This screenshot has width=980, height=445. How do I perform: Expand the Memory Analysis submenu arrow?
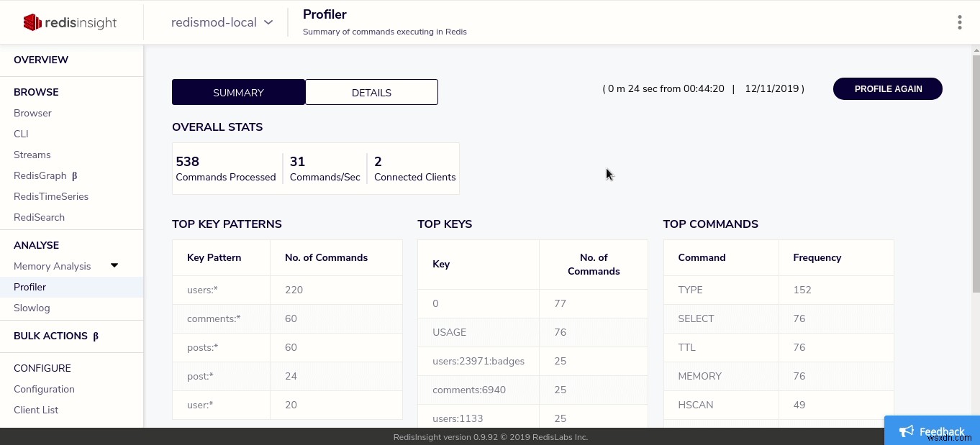[x=114, y=265]
